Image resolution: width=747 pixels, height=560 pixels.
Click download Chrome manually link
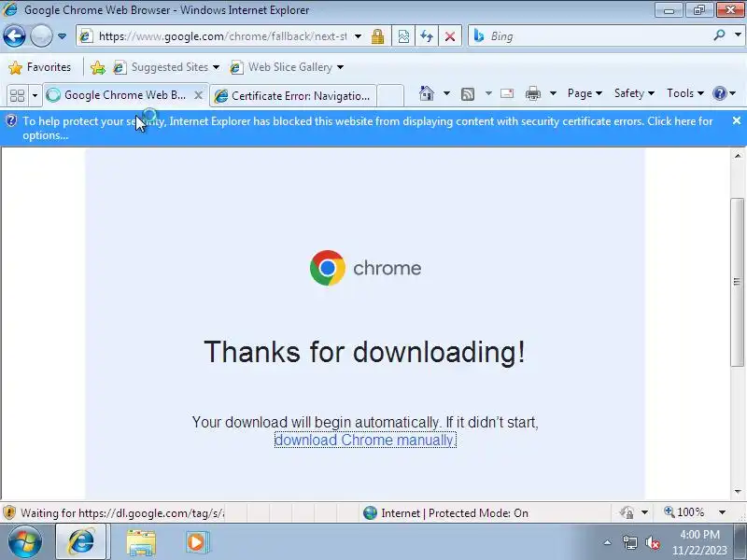coord(365,440)
